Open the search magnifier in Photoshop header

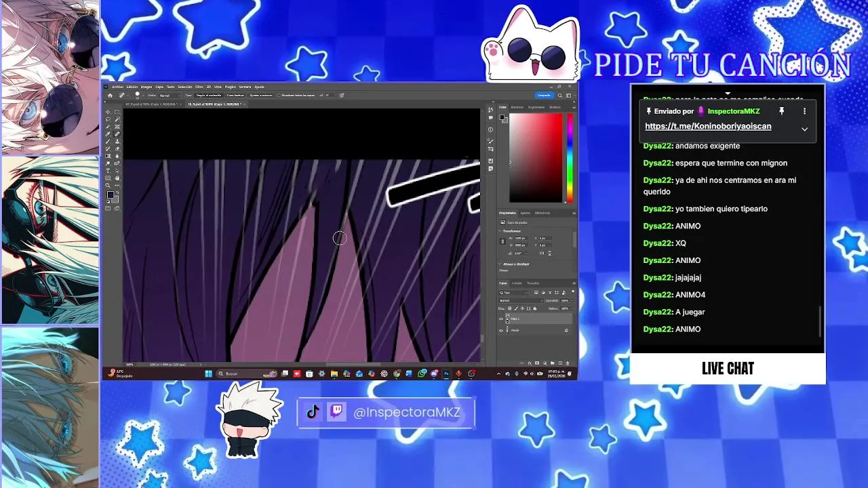click(x=560, y=96)
